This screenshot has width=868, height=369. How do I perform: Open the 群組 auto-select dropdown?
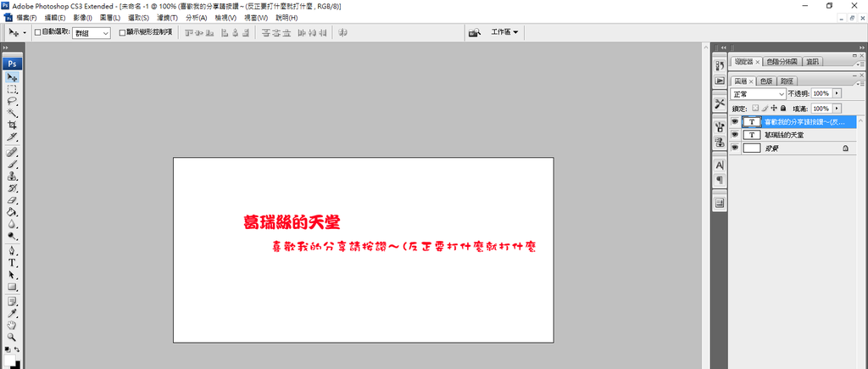pos(92,33)
